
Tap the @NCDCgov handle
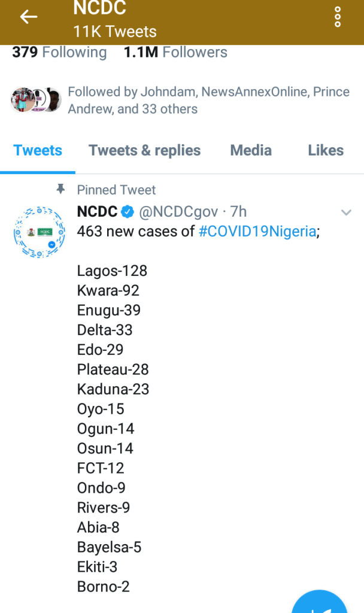(177, 212)
